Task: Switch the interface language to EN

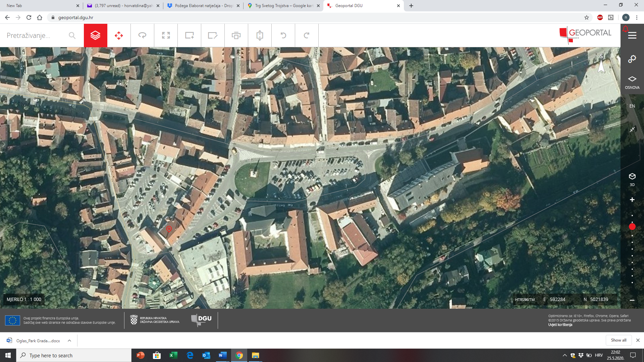Action: pos(632,106)
